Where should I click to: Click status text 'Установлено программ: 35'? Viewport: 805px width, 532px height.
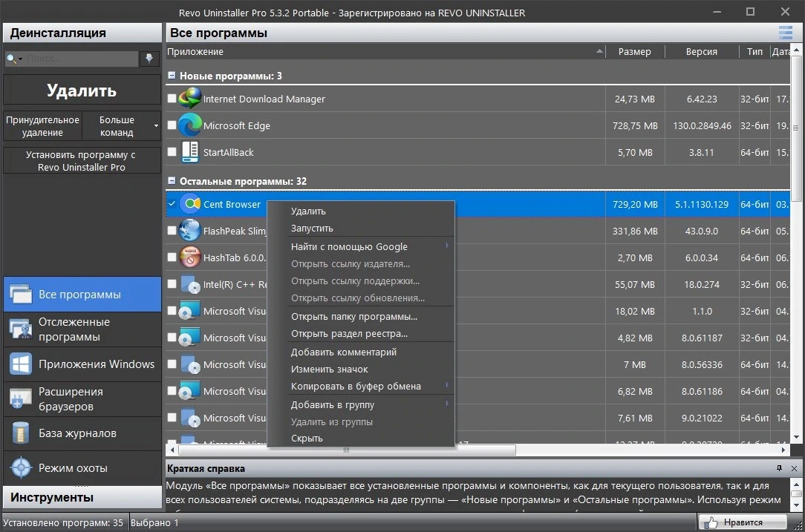point(63,522)
